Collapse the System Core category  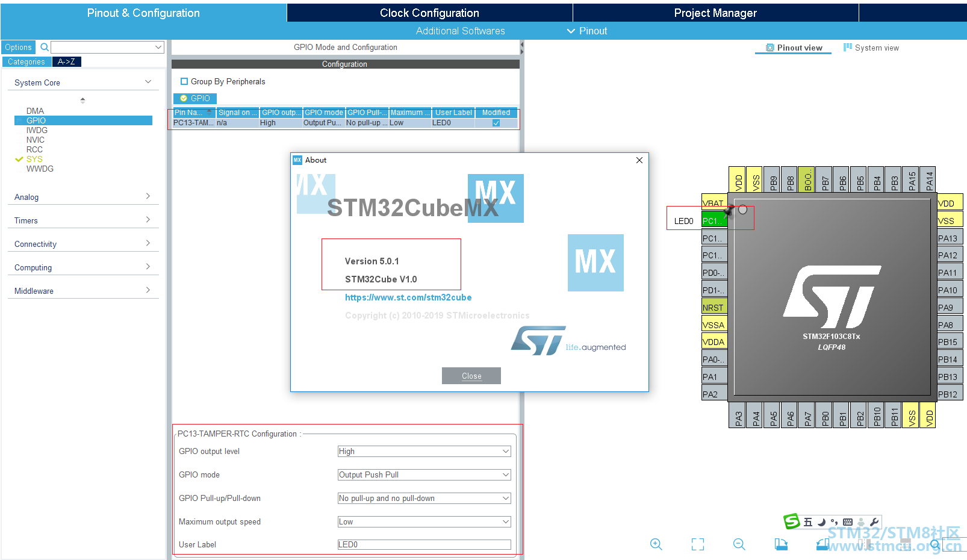[148, 82]
